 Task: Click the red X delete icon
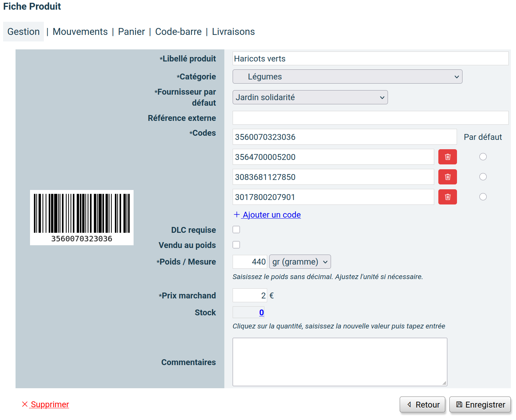[x=25, y=404]
